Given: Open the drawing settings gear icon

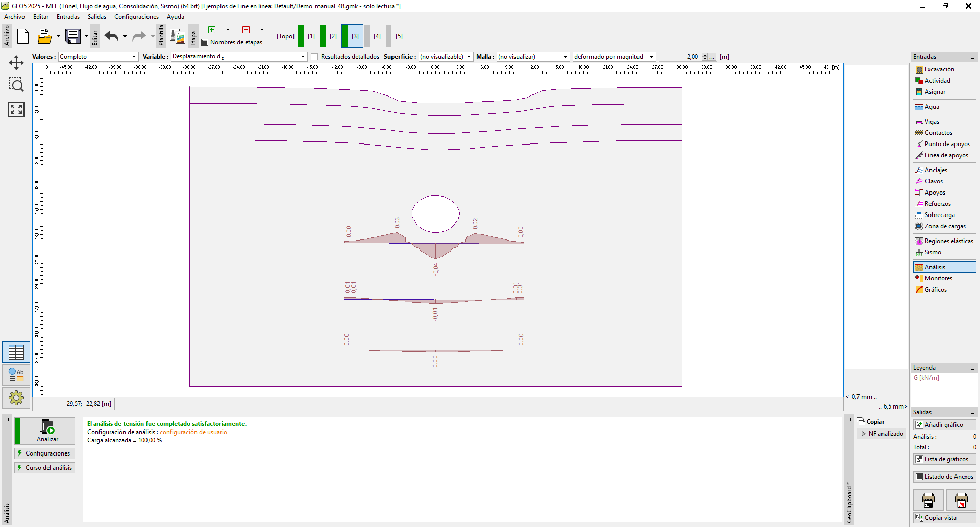Looking at the screenshot, I should (16, 397).
